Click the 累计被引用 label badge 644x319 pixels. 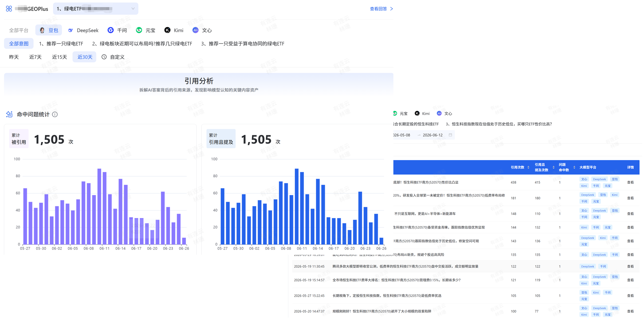point(19,138)
